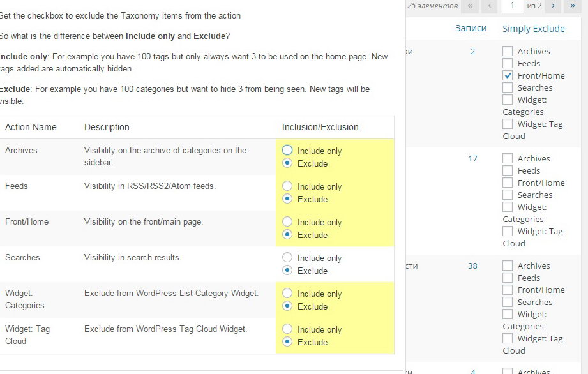This screenshot has width=588, height=374.
Task: Choose Include only for Widget: Tag Cloud
Action: 287,329
